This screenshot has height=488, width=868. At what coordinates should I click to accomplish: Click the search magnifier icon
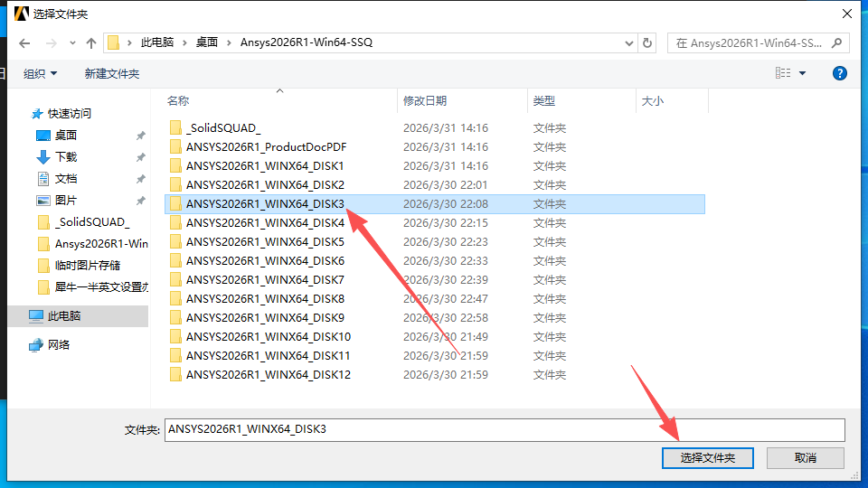click(837, 42)
